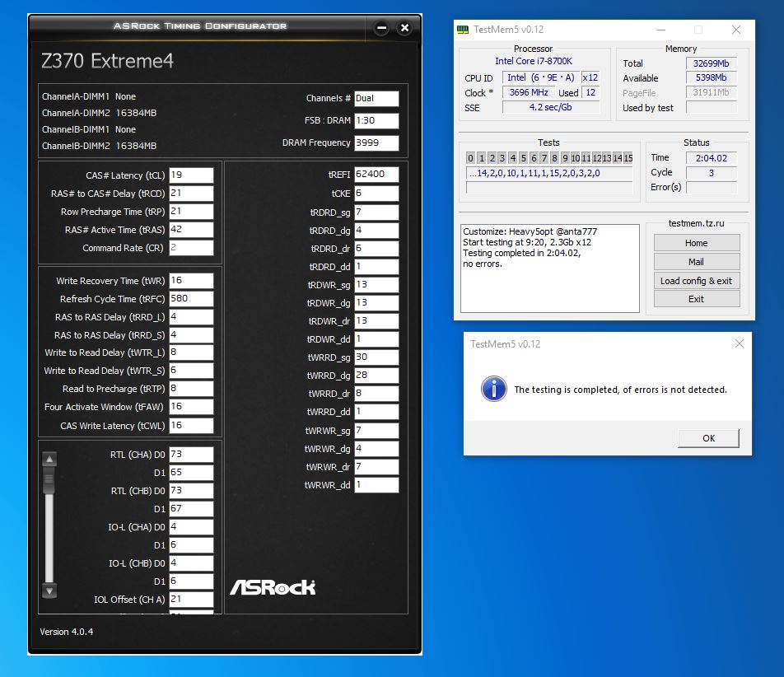Image resolution: width=784 pixels, height=677 pixels.
Task: Click the Mail button in TestMem5
Action: tap(697, 262)
